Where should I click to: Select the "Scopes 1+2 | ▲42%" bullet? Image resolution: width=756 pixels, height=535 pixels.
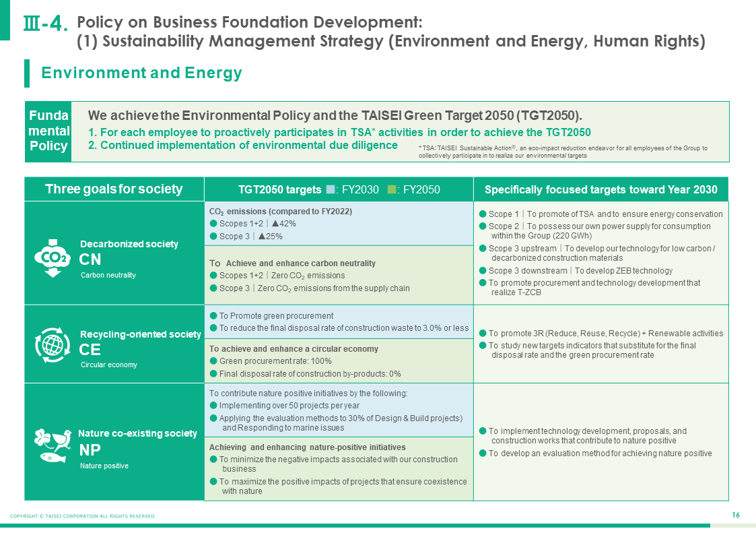[253, 223]
